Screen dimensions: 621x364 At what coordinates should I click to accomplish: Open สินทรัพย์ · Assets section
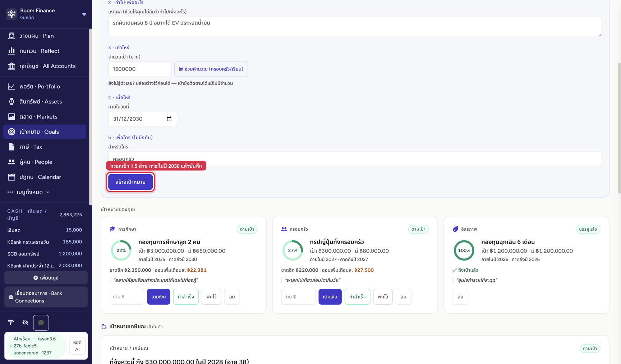[x=45, y=102]
